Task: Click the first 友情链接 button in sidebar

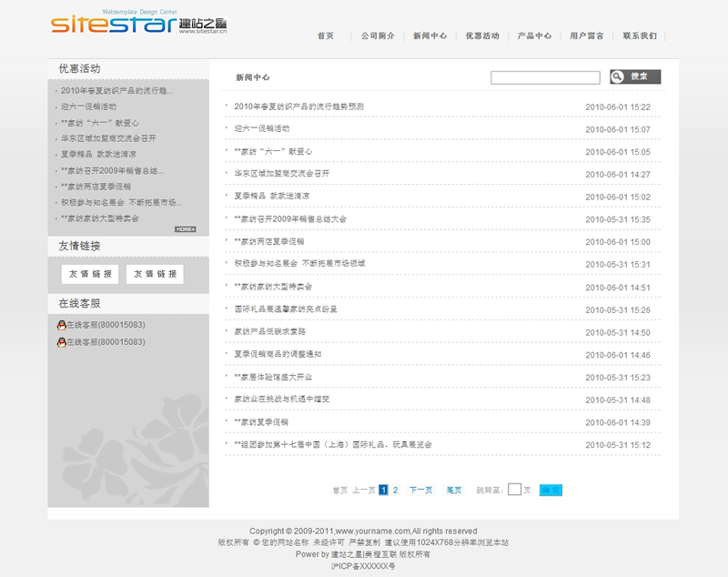Action: tap(90, 274)
